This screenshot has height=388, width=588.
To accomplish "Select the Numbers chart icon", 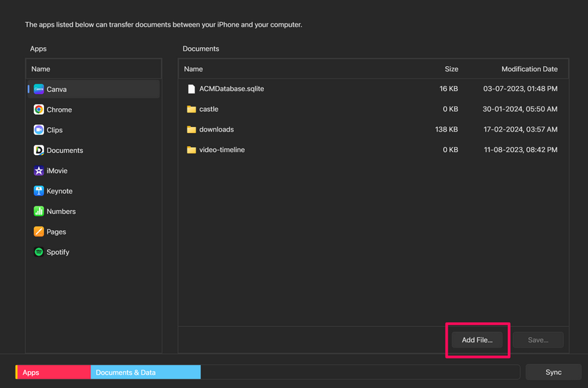I will [39, 211].
